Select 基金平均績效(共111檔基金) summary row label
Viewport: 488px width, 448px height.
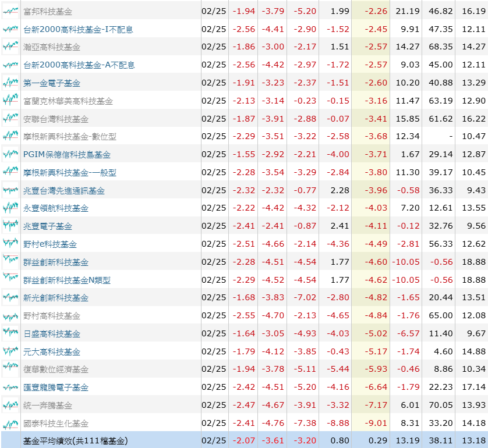pyautogui.click(x=75, y=440)
